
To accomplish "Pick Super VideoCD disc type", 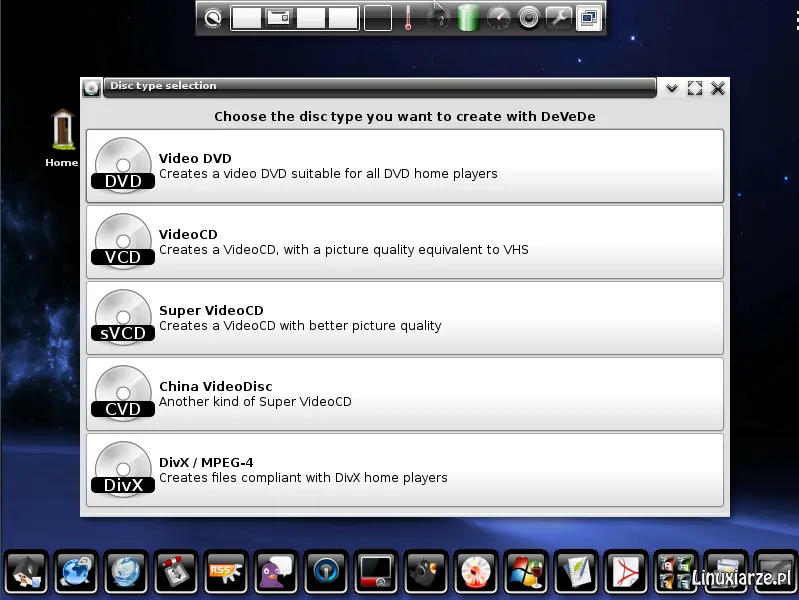I will tap(405, 318).
